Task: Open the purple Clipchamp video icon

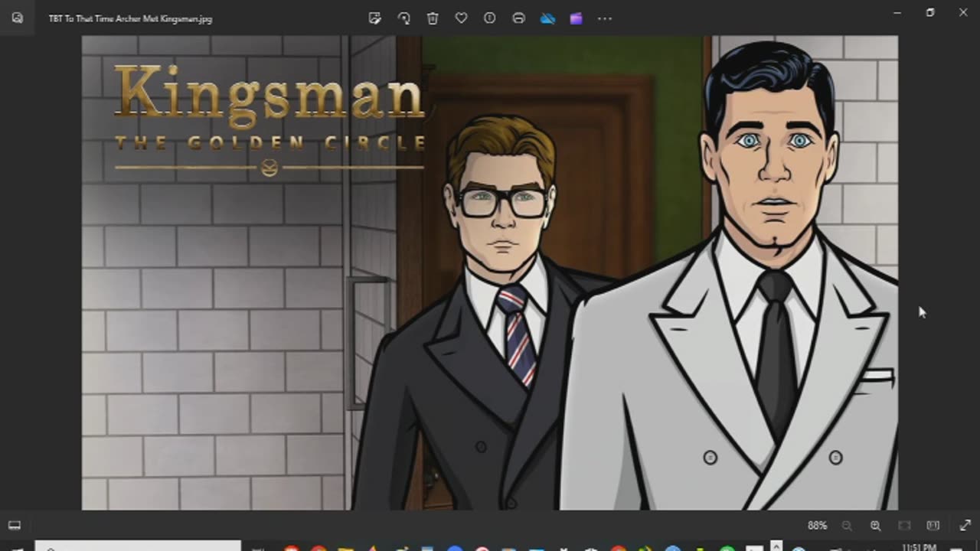Action: (576, 18)
